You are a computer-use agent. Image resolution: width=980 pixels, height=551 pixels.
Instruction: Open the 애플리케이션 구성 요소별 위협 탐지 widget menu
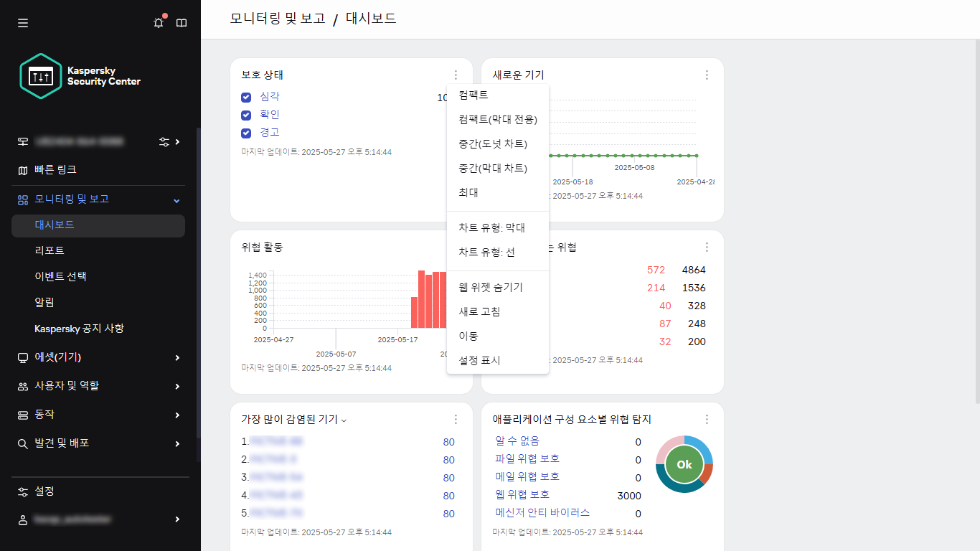(707, 419)
